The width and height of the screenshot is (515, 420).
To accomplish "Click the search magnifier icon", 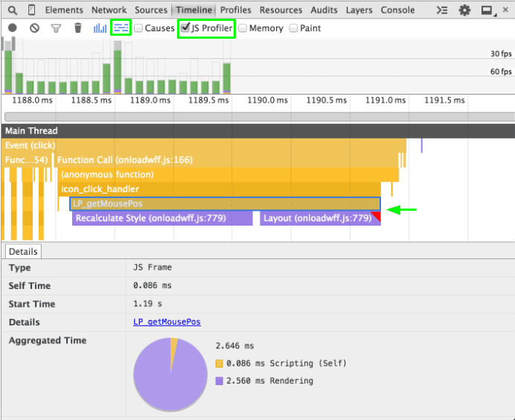I will tap(11, 10).
